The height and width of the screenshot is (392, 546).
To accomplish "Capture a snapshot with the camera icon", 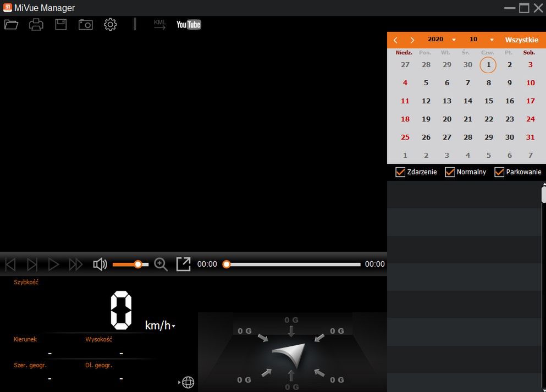I will tap(86, 25).
